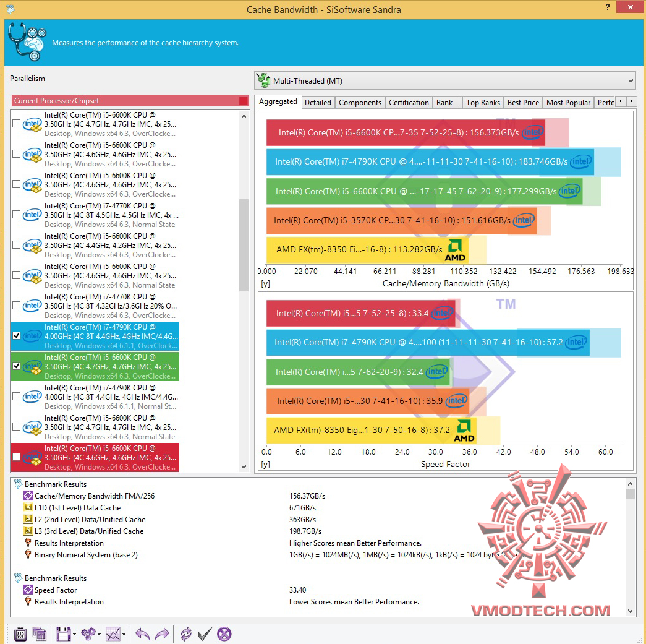Check the i7-4790K Normal State row box
This screenshot has height=644, width=646.
coord(16,396)
